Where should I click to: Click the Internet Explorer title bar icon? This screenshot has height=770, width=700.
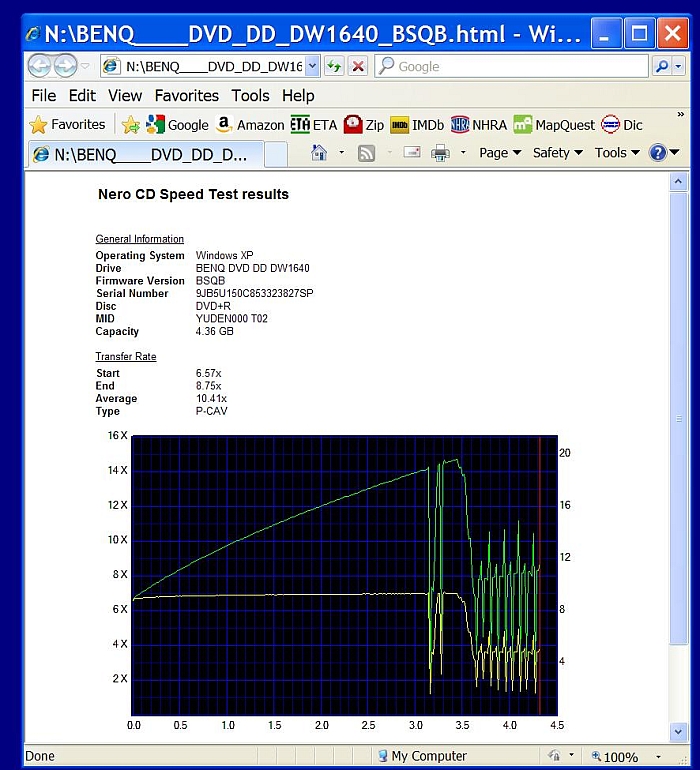tap(33, 34)
